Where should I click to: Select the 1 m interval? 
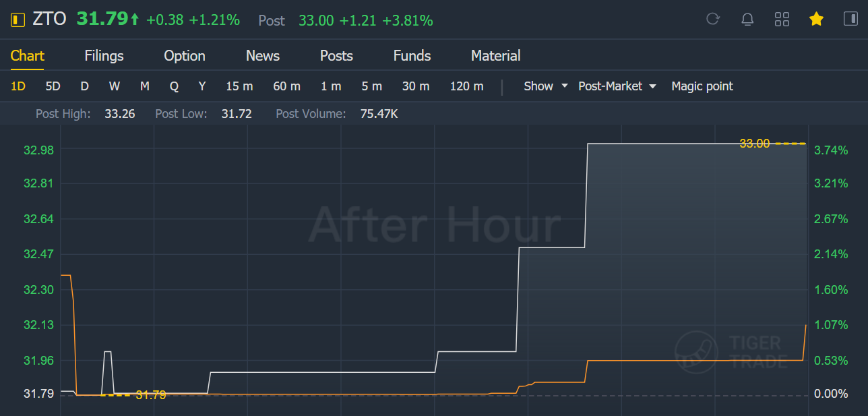331,86
